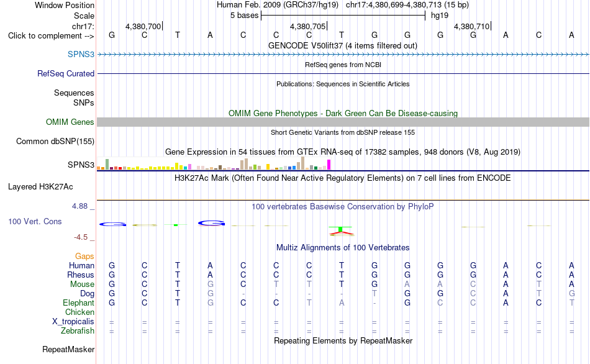The width and height of the screenshot is (590, 364).
Task: Click the Elephant alignment row label
Action: [x=78, y=303]
